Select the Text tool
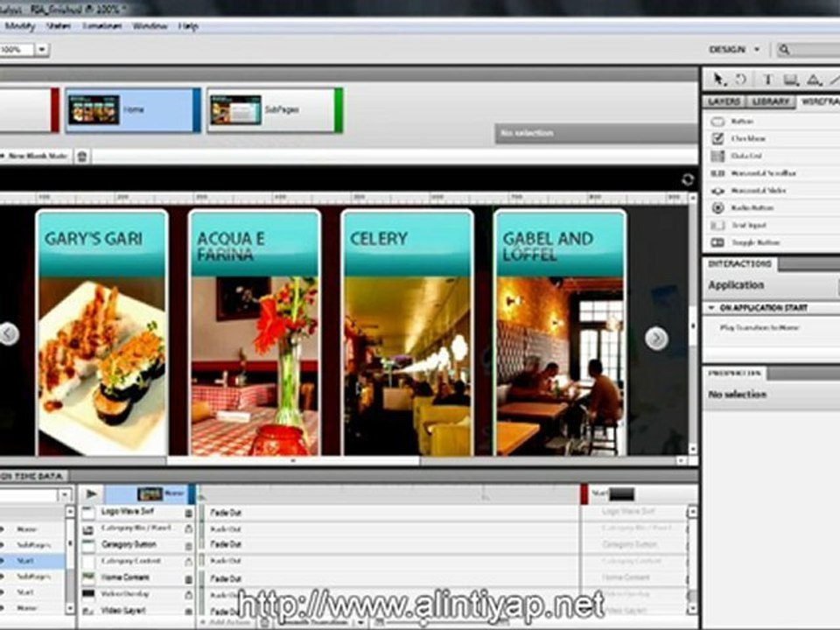This screenshot has height=630, width=840. coord(767,80)
